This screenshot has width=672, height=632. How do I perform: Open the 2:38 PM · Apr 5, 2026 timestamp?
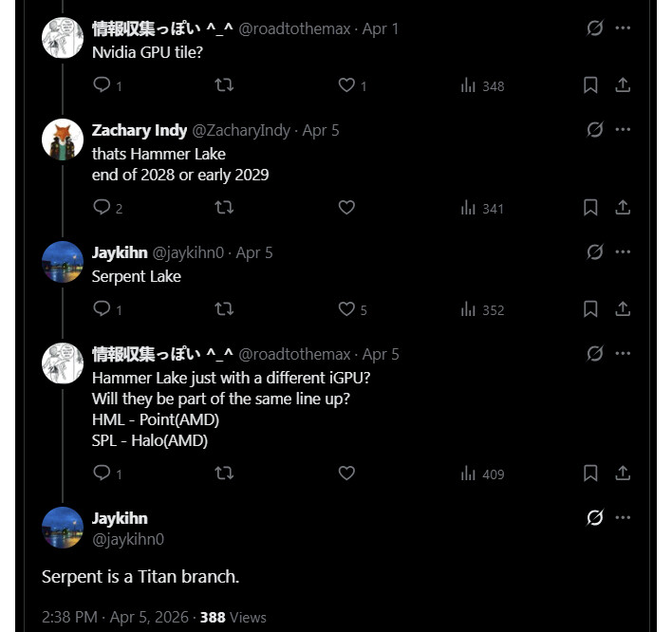coord(116,617)
